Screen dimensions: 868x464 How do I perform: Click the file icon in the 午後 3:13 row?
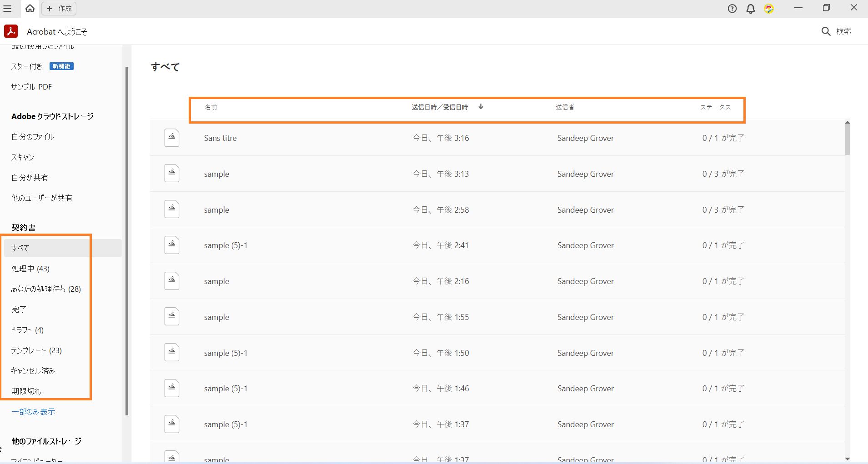coord(172,174)
